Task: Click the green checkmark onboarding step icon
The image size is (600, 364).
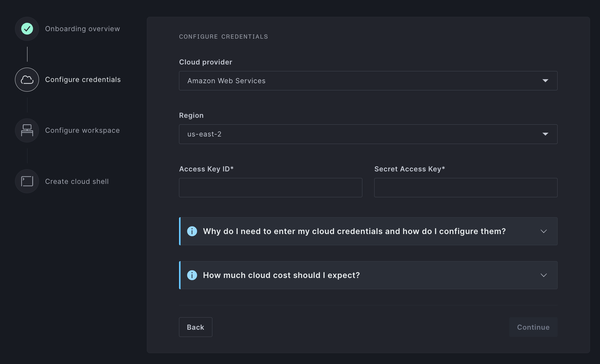Action: tap(27, 29)
